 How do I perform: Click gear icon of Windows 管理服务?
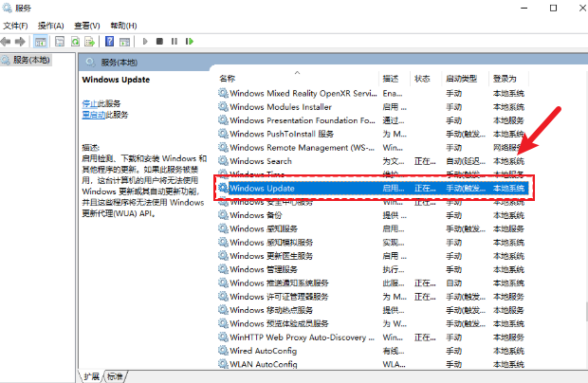point(223,269)
